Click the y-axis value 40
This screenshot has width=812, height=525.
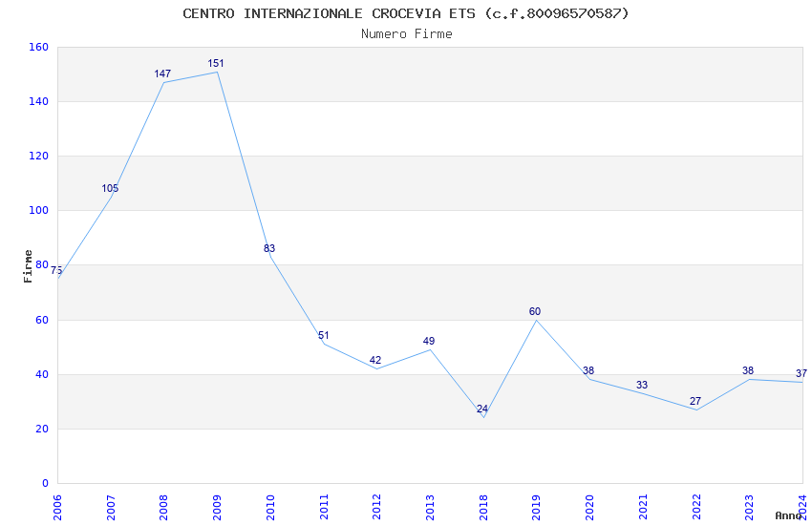coord(42,374)
